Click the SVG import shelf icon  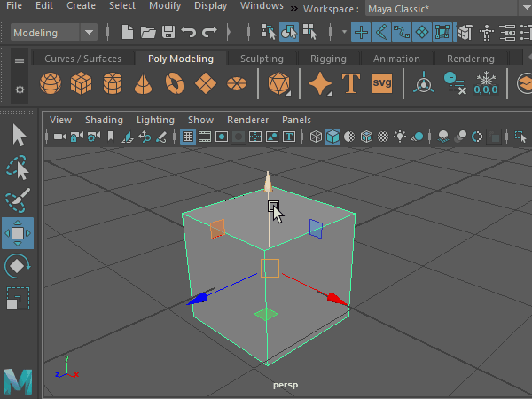pos(382,84)
